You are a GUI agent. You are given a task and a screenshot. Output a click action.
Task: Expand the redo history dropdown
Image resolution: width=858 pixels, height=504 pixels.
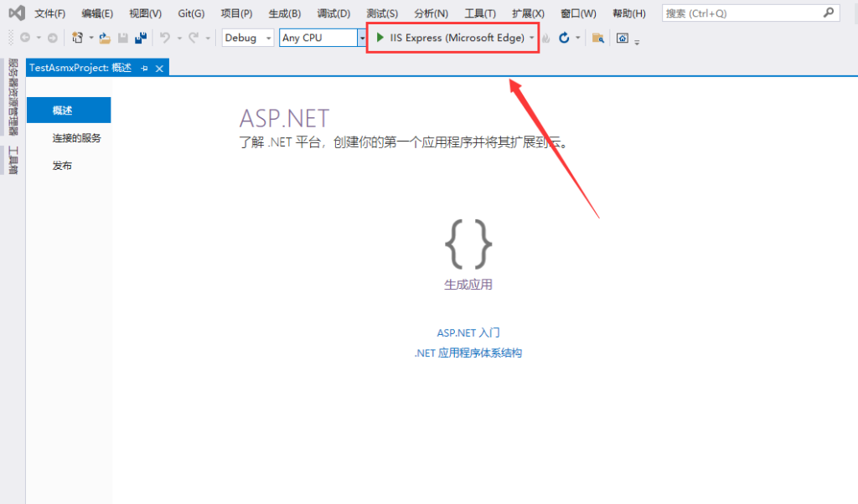point(208,38)
